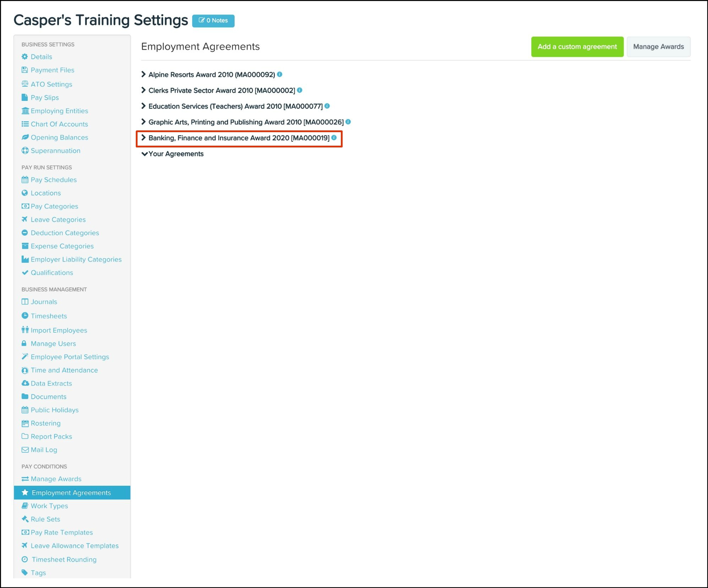
Task: Click info icon beside Alpine Resorts Award
Action: (x=280, y=74)
